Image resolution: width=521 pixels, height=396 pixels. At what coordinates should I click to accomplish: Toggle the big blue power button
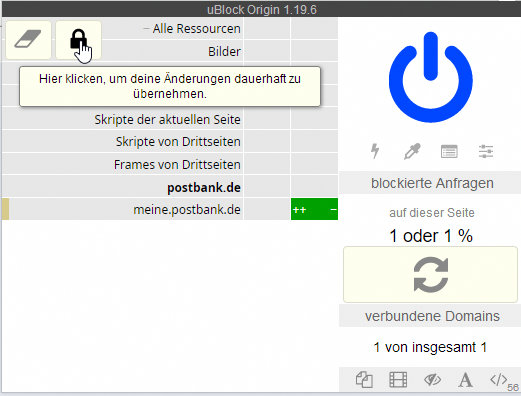pos(430,77)
